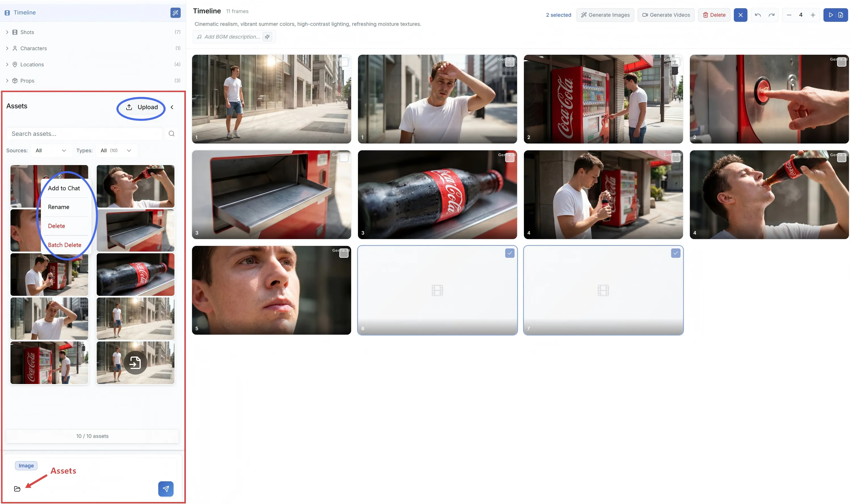Open the Sources filter dropdown

[x=51, y=150]
